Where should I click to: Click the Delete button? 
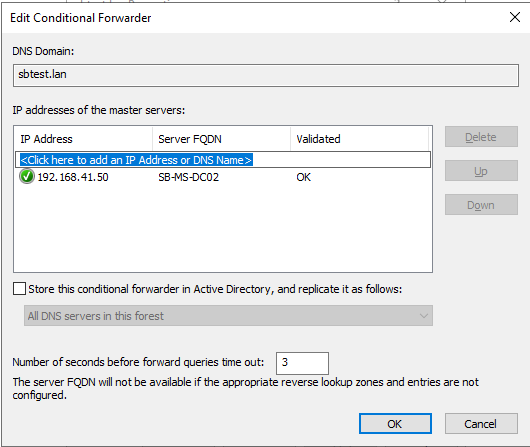(x=481, y=137)
